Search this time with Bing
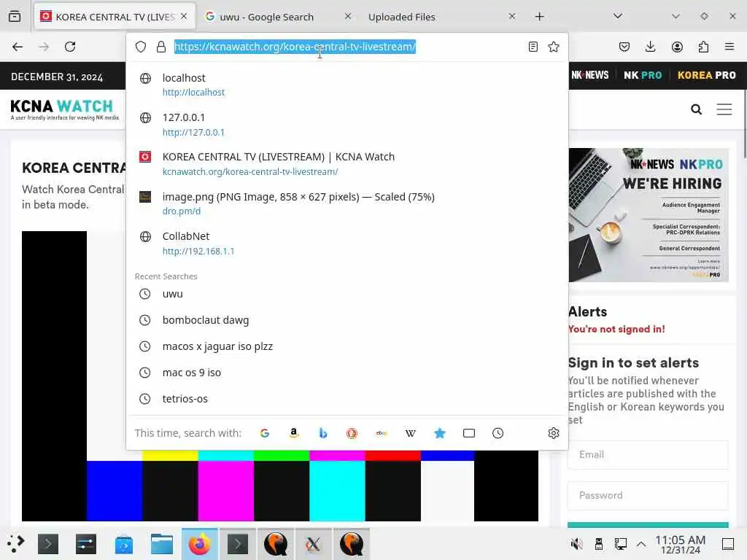Screen dimensions: 747x560 click(x=323, y=433)
